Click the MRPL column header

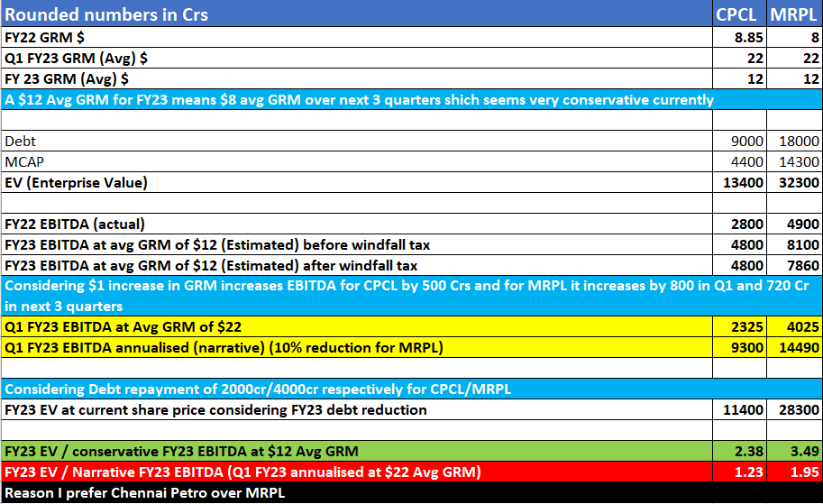(x=794, y=14)
